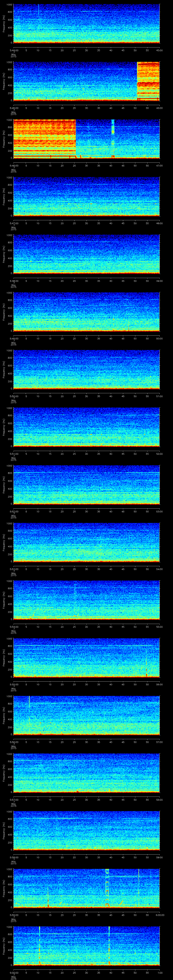
Task: Select the 800 Hz tonal line in the 5:52:00 spectrogram
Action: 86,472
